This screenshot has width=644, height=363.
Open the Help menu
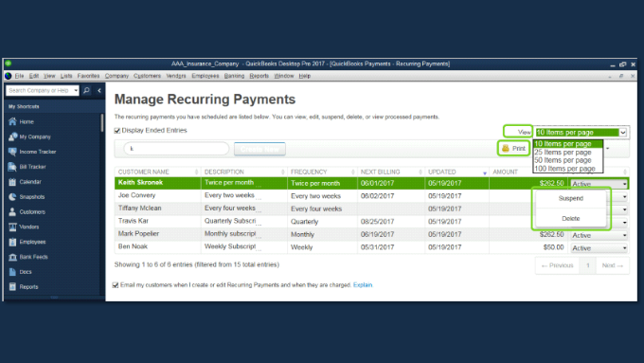click(304, 76)
